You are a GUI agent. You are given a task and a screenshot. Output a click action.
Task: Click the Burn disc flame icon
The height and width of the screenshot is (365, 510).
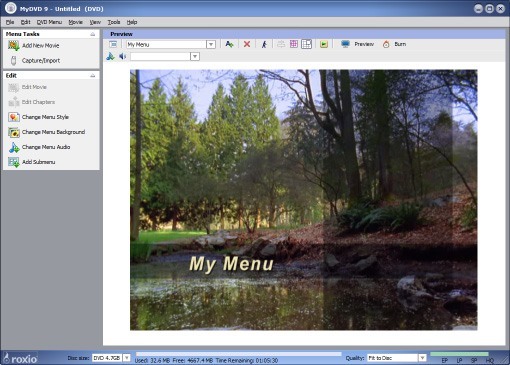386,44
